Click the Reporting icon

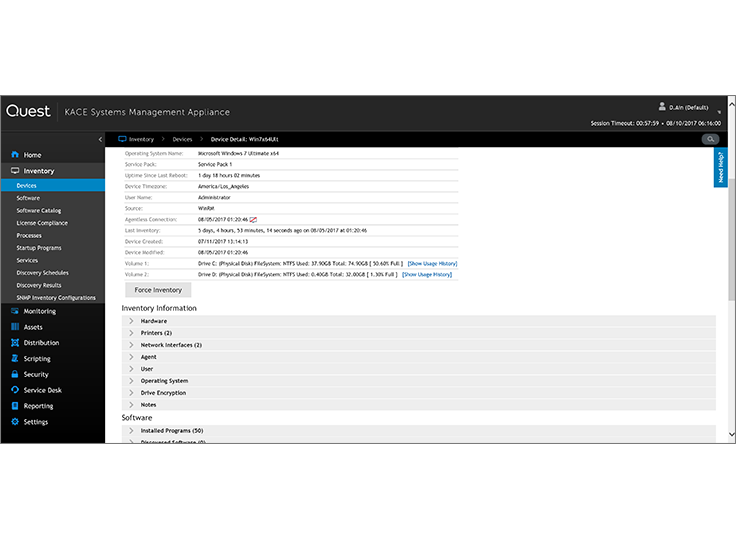coord(15,406)
